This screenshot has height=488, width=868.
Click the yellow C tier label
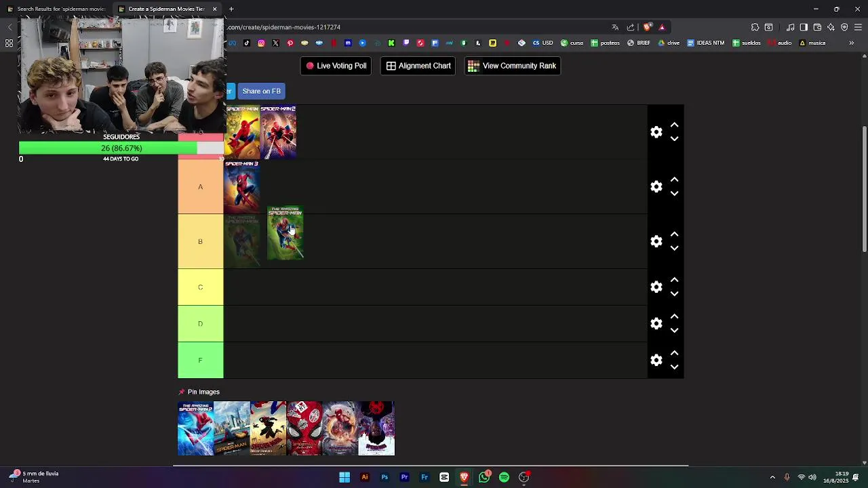(200, 287)
